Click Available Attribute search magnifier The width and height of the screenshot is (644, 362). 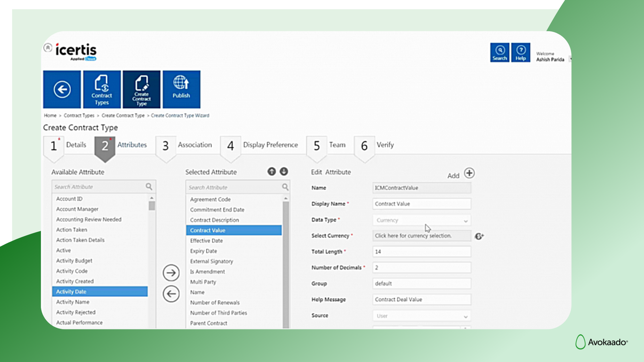tap(149, 187)
